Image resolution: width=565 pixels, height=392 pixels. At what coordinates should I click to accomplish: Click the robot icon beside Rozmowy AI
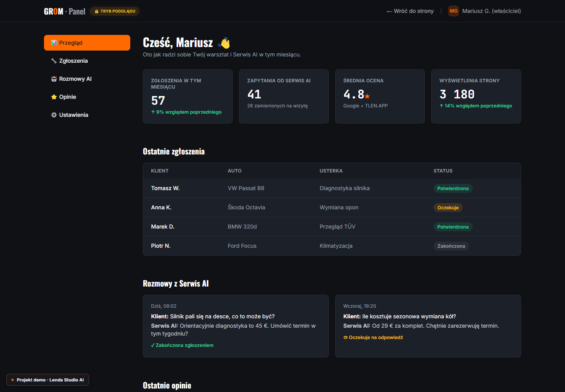pyautogui.click(x=54, y=79)
